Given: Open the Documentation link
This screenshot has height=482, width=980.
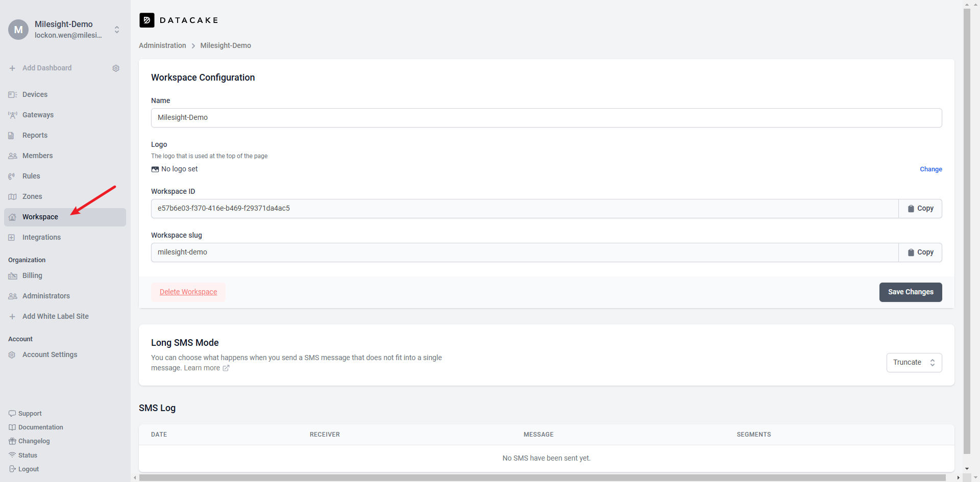Looking at the screenshot, I should tap(41, 427).
